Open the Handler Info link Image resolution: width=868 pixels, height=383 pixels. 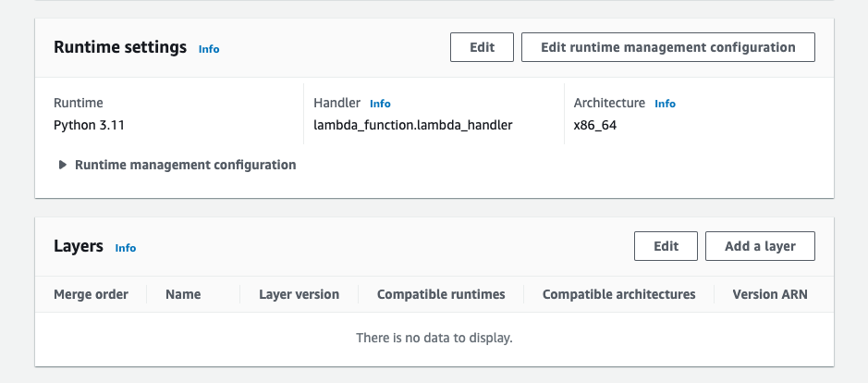click(x=380, y=104)
